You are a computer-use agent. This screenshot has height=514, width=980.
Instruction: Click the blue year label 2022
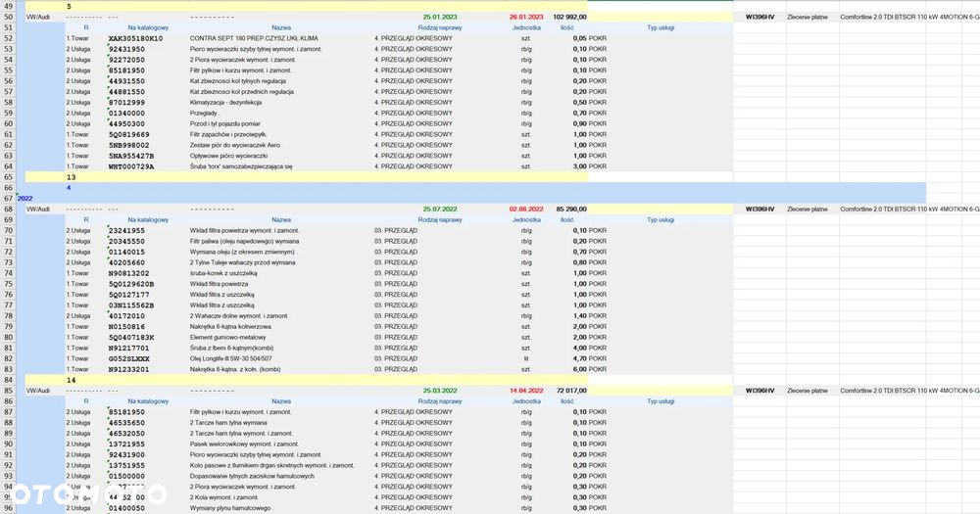[x=25, y=198]
